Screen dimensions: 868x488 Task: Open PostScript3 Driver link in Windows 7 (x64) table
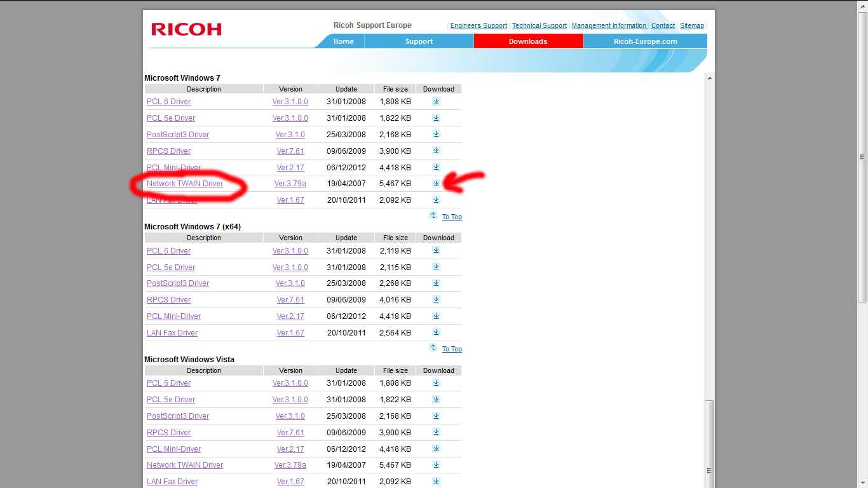pos(178,283)
